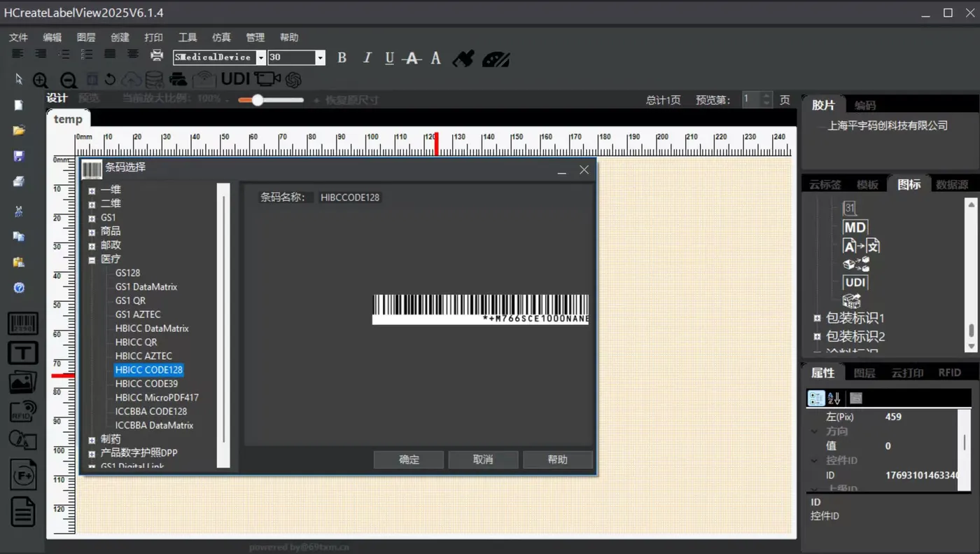This screenshot has width=980, height=554.
Task: Click the F+ document icon in the sidebar
Action: [23, 476]
